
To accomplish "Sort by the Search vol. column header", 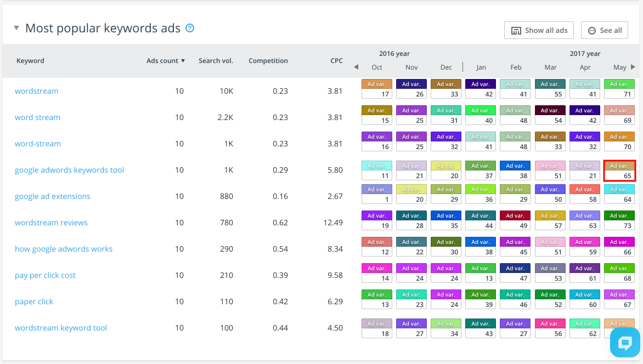I will point(216,61).
